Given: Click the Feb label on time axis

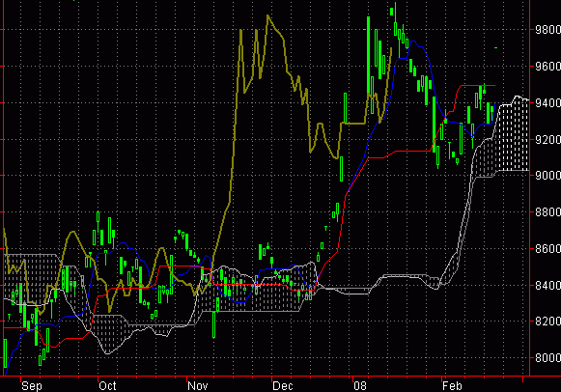Looking at the screenshot, I should point(452,386).
